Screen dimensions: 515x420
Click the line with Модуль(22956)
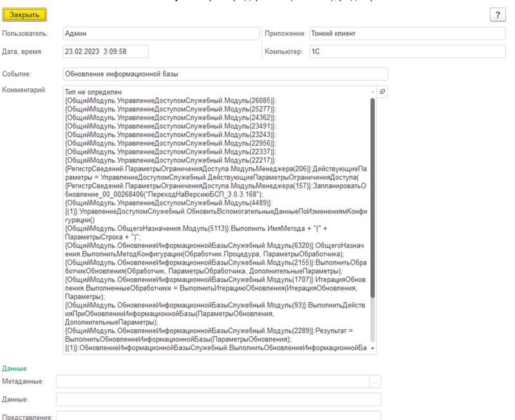171,143
